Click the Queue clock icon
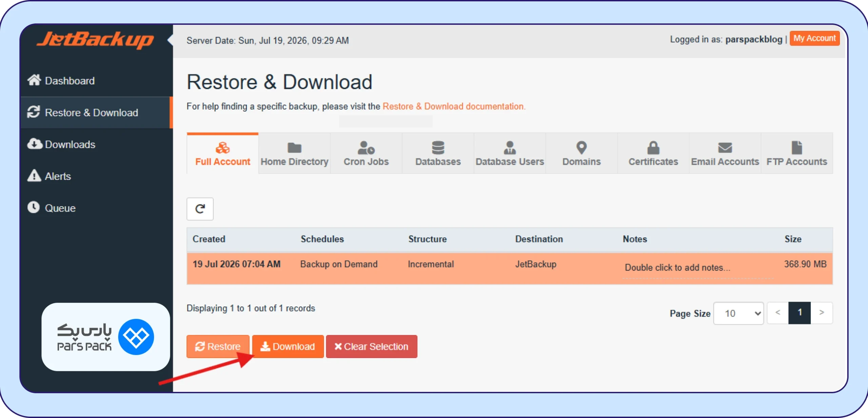Image resolution: width=868 pixels, height=418 pixels. (x=34, y=207)
